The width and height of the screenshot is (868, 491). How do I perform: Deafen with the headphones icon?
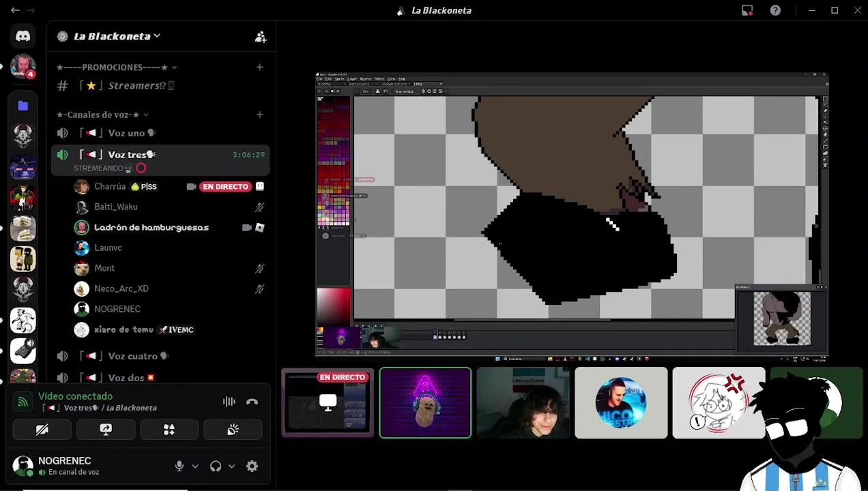click(216, 466)
